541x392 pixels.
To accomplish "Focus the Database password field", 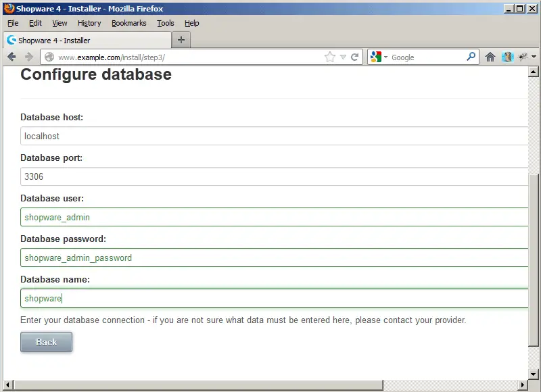I will pos(275,258).
